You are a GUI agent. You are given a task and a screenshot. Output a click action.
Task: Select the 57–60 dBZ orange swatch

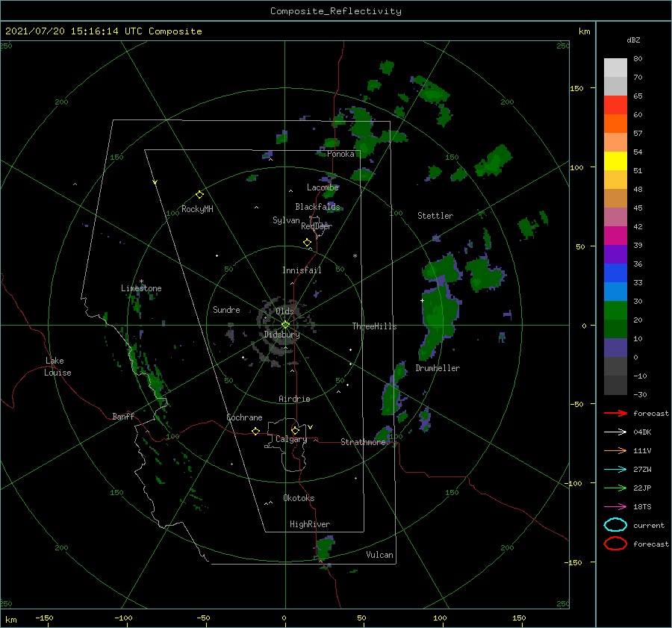(x=615, y=123)
